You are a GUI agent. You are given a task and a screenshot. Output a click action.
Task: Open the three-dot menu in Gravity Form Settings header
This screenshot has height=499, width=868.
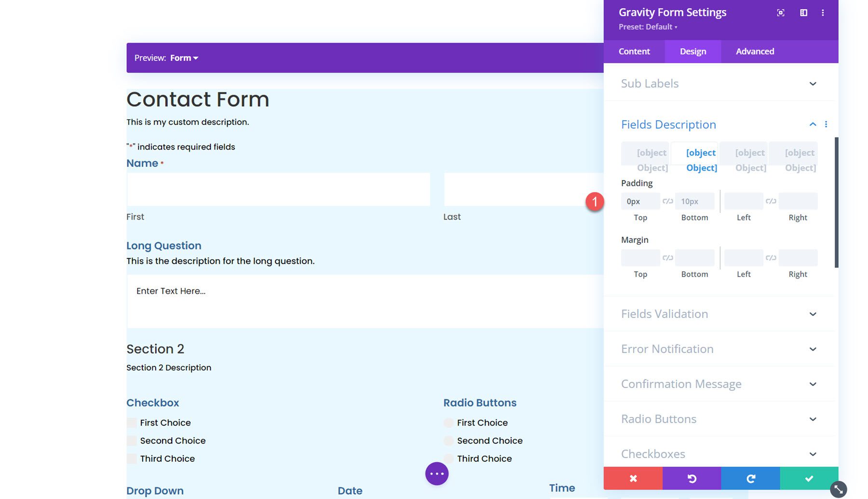[823, 13]
